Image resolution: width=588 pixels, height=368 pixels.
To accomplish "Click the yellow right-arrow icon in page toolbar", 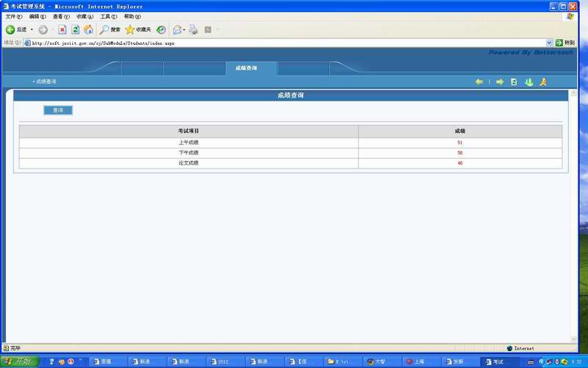I will (500, 82).
